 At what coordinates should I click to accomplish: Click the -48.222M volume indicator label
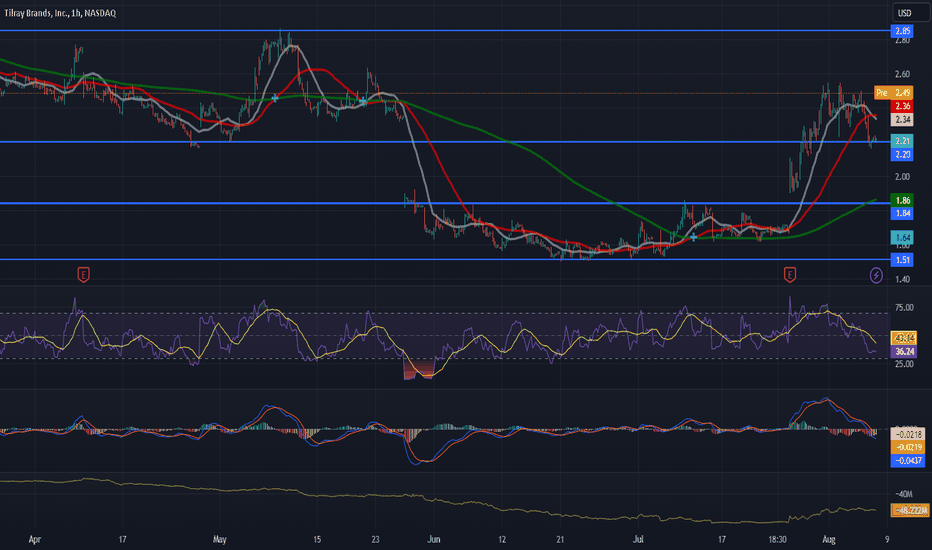point(910,510)
